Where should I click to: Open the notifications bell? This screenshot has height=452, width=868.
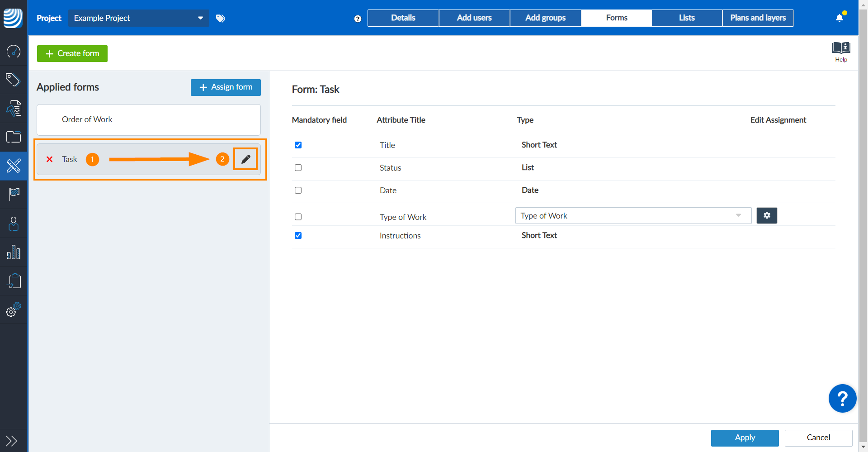tap(840, 18)
